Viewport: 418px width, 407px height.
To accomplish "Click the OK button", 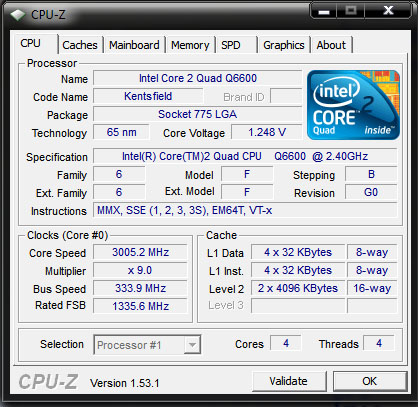I will [x=370, y=381].
